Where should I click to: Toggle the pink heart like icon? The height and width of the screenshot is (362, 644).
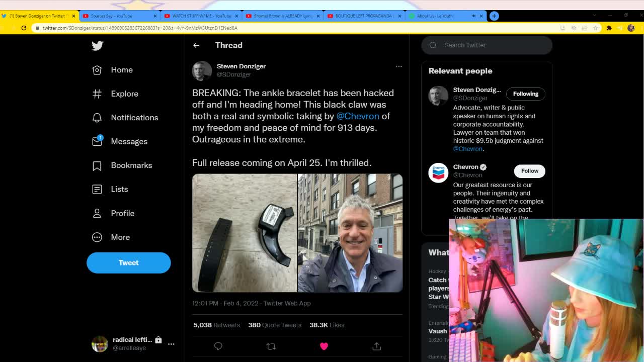pyautogui.click(x=324, y=346)
